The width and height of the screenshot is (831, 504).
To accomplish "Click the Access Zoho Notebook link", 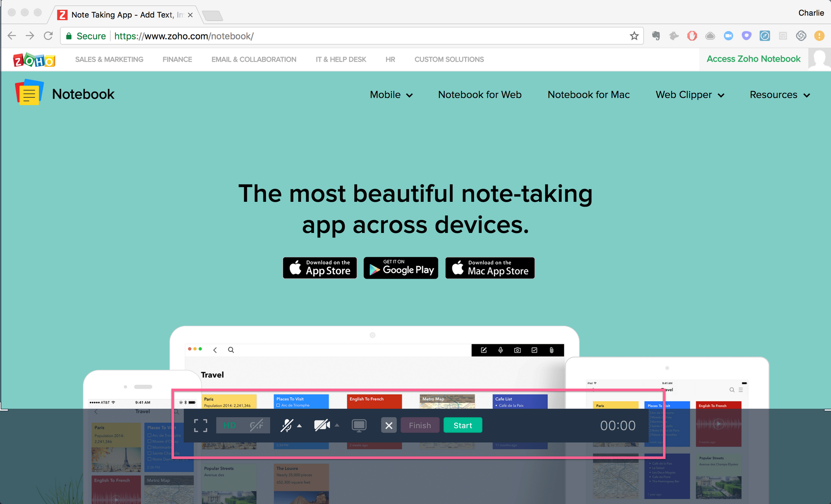I will (753, 59).
